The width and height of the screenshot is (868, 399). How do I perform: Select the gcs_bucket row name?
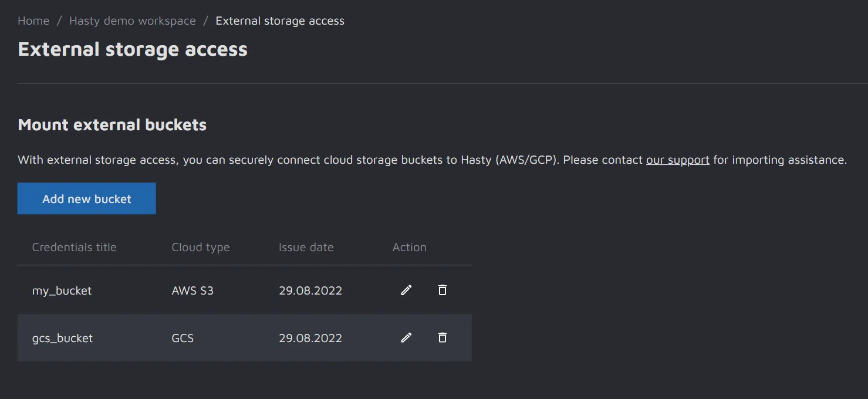point(63,338)
